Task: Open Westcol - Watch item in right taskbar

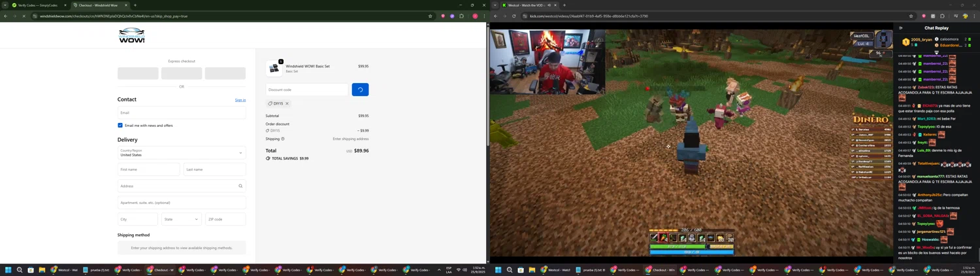Action: tap(555, 270)
